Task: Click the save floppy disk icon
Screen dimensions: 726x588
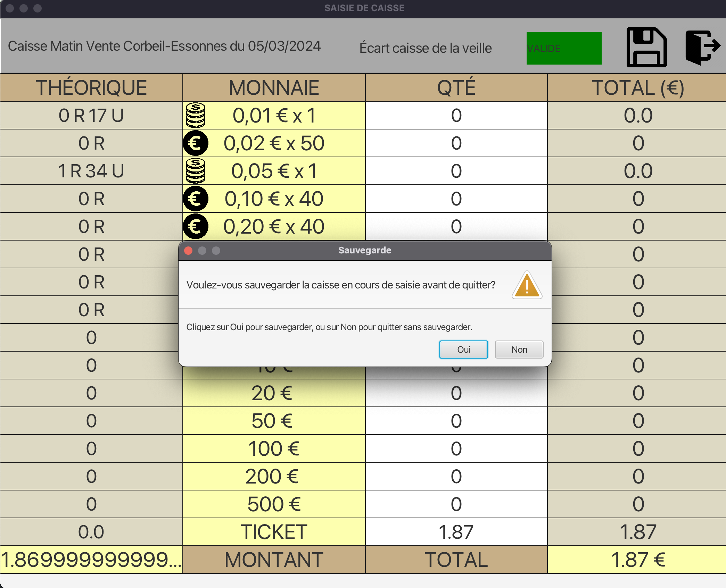Action: click(x=646, y=48)
